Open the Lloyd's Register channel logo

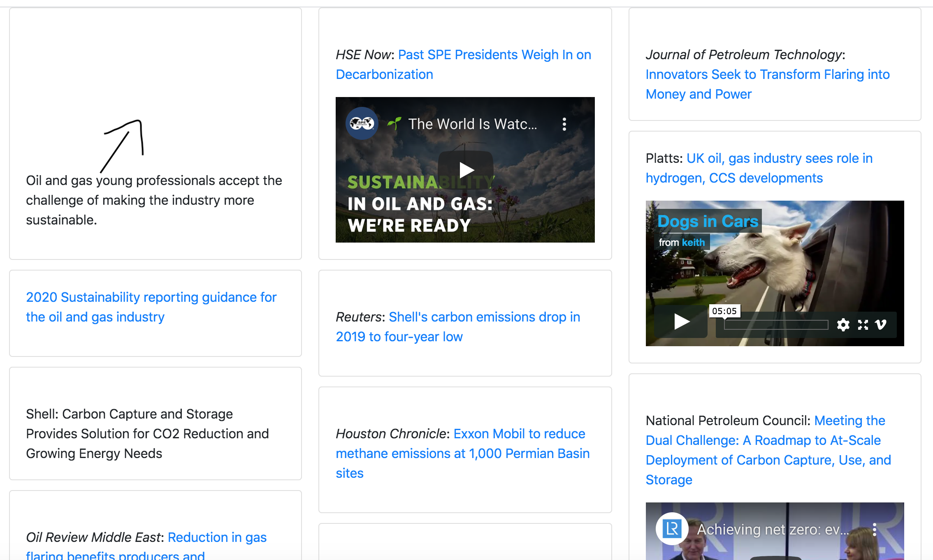[x=672, y=529]
